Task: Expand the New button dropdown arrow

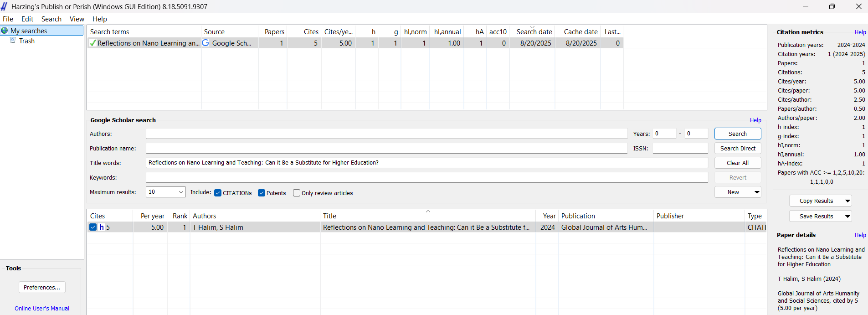Action: point(757,192)
